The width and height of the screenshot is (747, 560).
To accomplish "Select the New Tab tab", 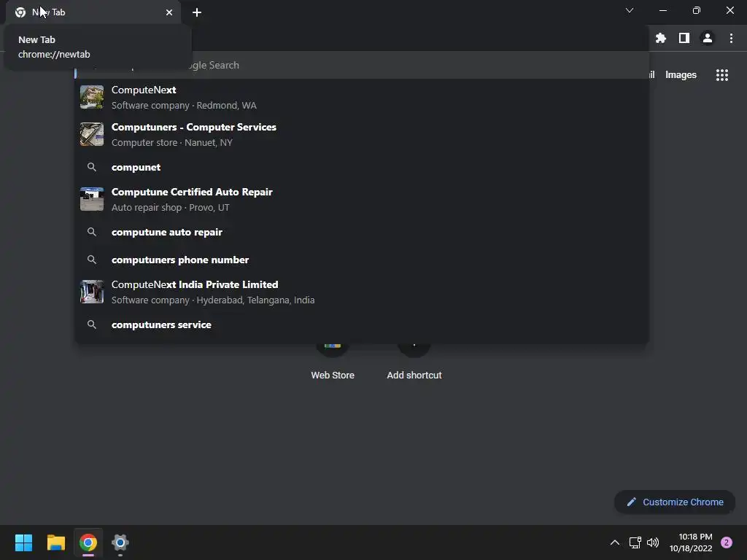I will [93, 12].
